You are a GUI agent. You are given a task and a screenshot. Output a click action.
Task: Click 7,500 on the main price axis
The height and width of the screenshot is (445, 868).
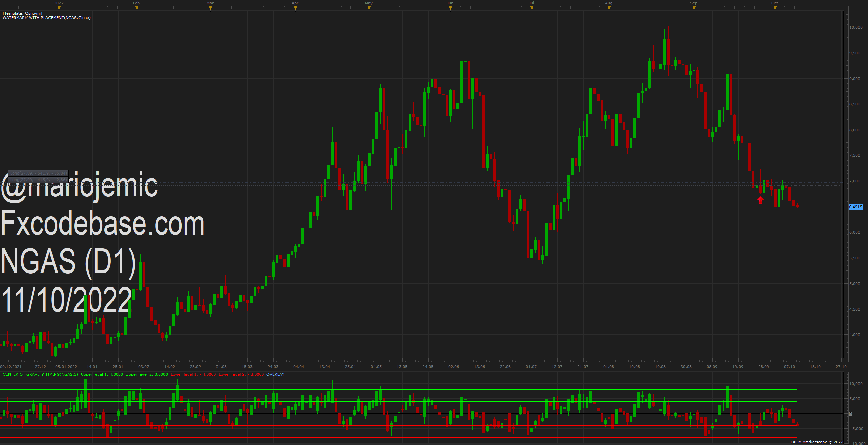click(855, 155)
